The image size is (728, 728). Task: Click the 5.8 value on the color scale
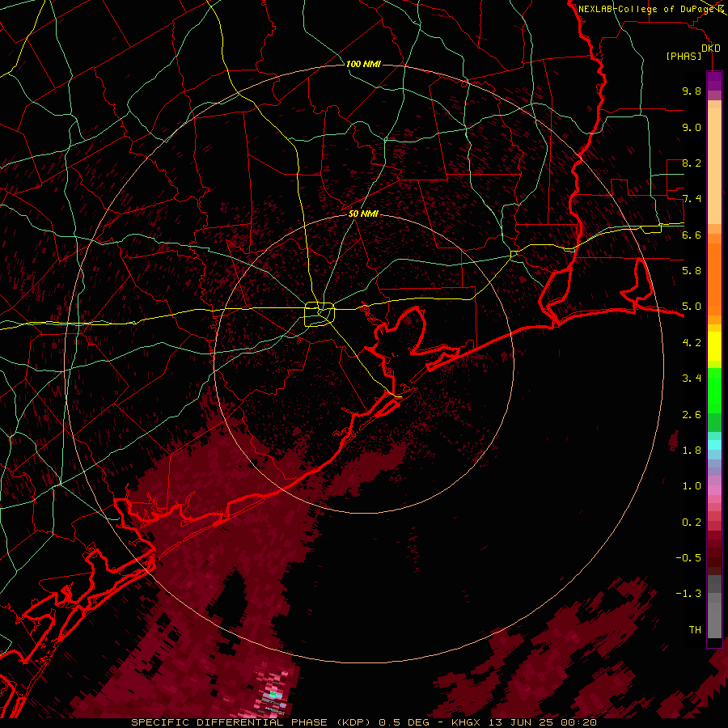point(692,271)
